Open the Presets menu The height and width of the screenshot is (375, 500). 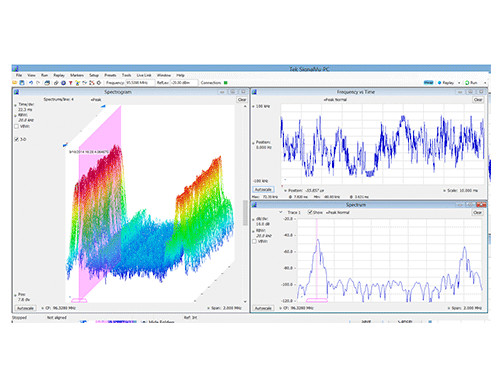pyautogui.click(x=110, y=75)
